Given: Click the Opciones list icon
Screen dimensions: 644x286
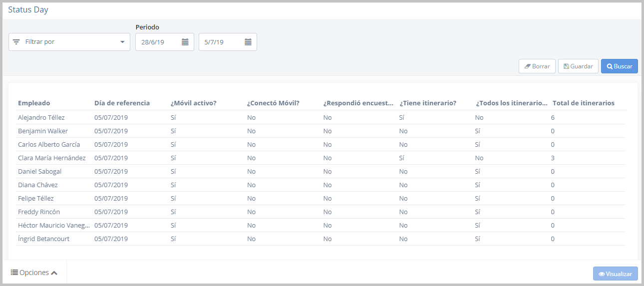Looking at the screenshot, I should click(14, 273).
